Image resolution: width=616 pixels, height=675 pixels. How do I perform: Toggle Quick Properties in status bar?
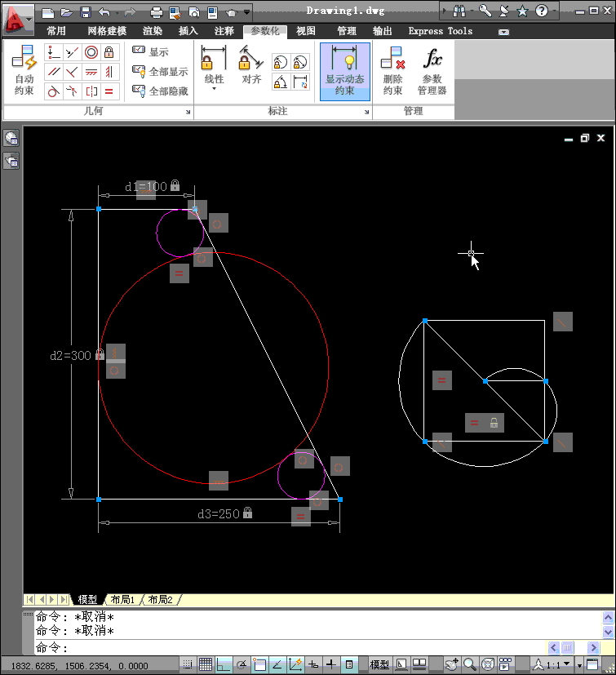[349, 664]
